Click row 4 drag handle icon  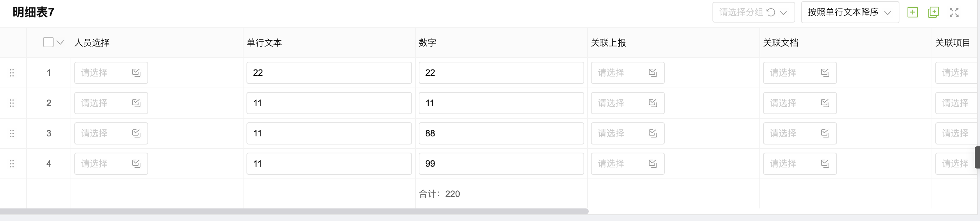[x=12, y=164]
